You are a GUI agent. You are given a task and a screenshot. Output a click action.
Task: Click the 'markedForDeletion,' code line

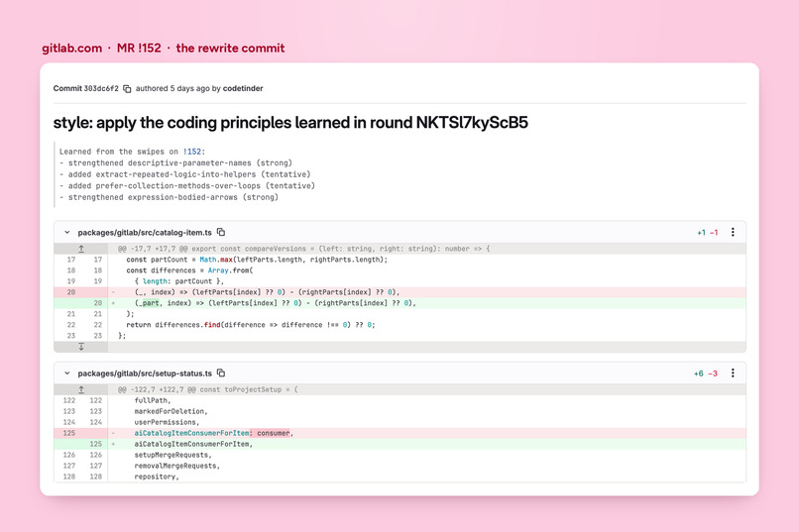coord(171,411)
